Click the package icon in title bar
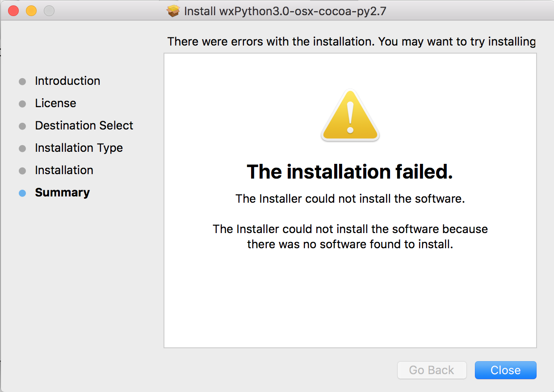The height and width of the screenshot is (392, 554). point(173,11)
